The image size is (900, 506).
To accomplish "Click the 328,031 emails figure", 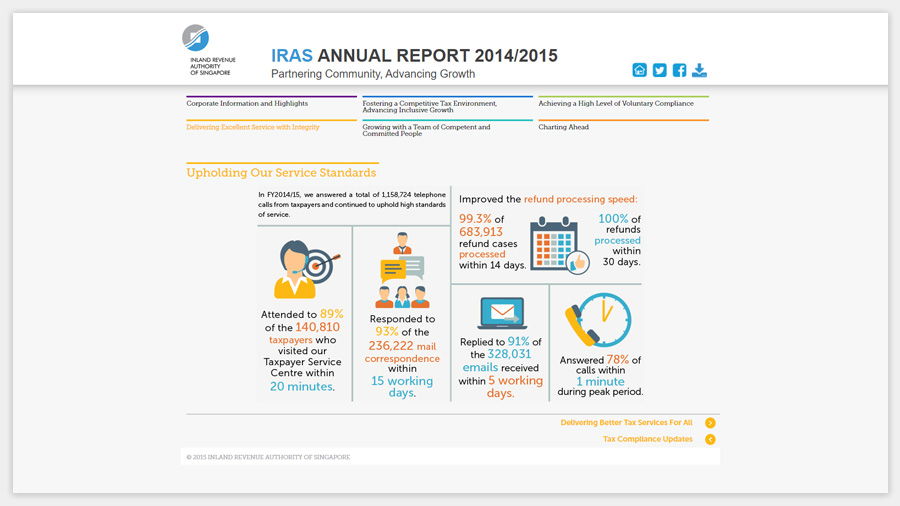I will click(x=509, y=355).
